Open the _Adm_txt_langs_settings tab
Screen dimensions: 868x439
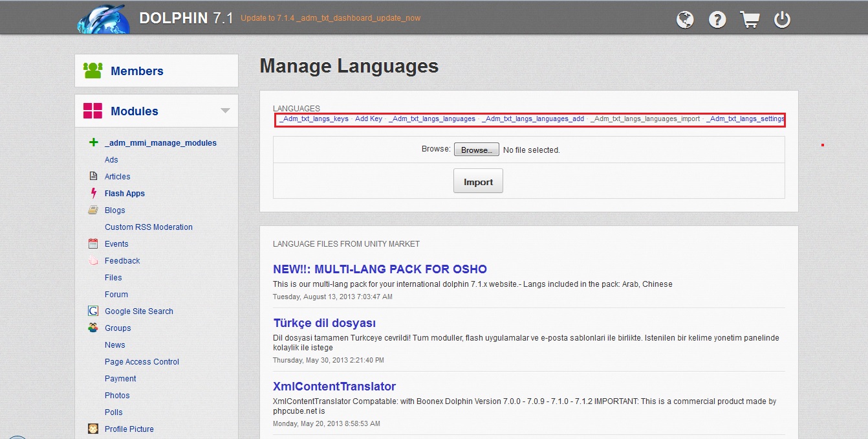coord(745,119)
